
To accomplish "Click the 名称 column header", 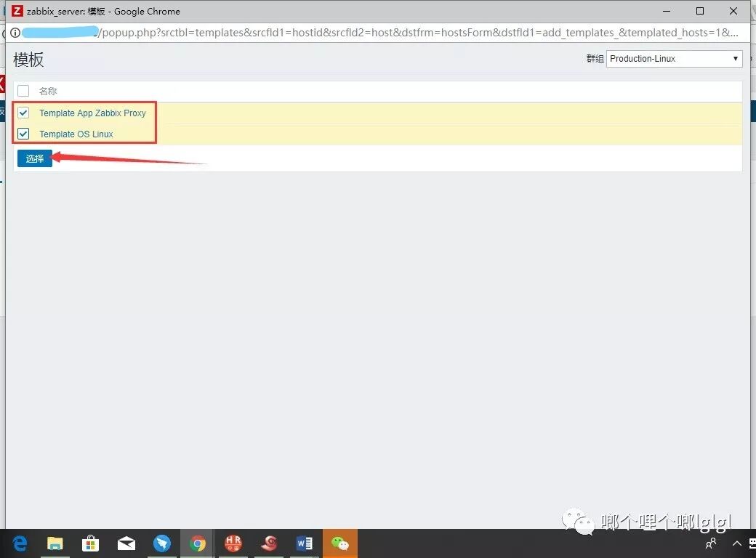I will point(48,91).
